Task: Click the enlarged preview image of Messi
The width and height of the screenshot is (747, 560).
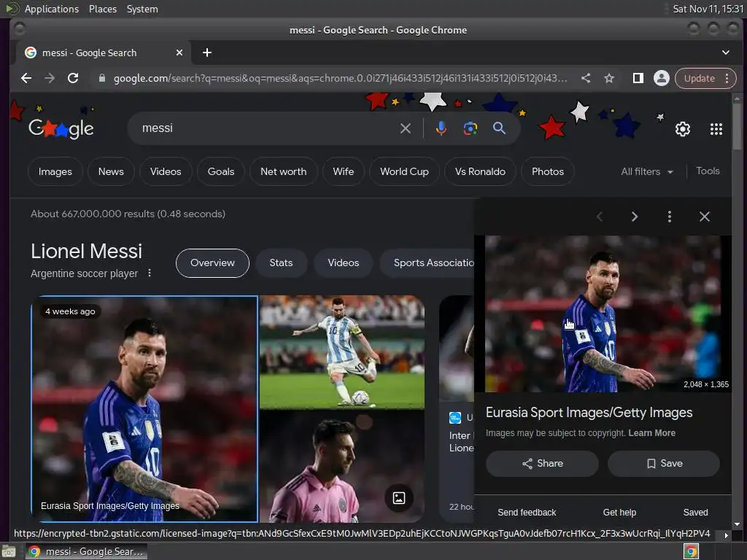Action: [x=603, y=314]
